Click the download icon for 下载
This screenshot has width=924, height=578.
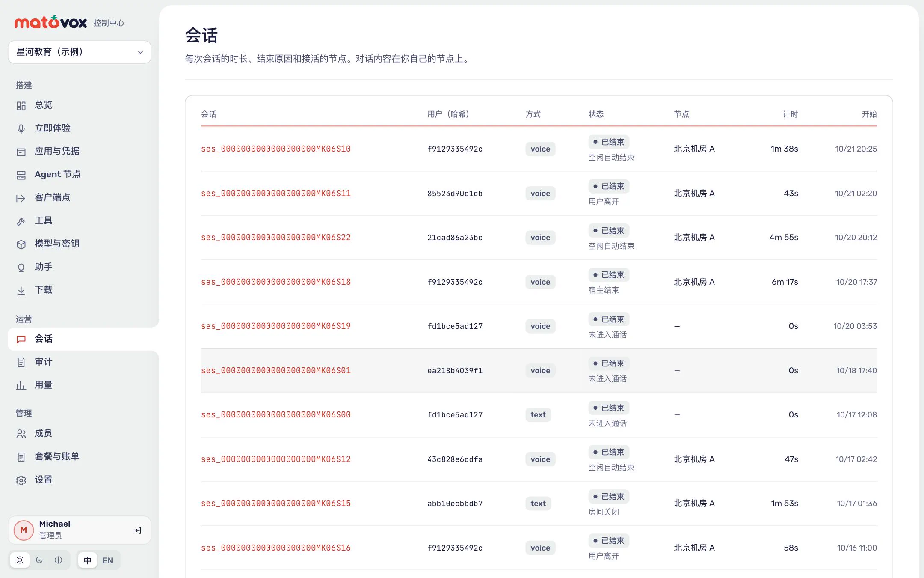point(21,290)
